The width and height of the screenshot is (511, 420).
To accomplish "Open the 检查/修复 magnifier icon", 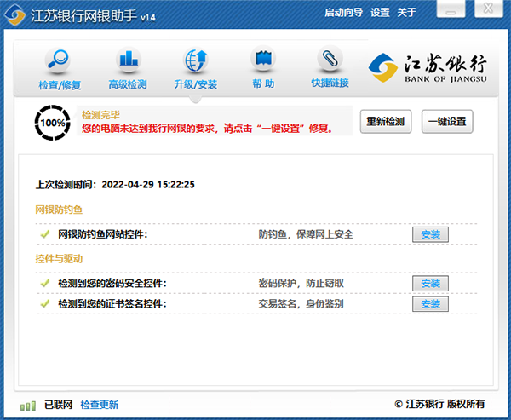I will (58, 60).
